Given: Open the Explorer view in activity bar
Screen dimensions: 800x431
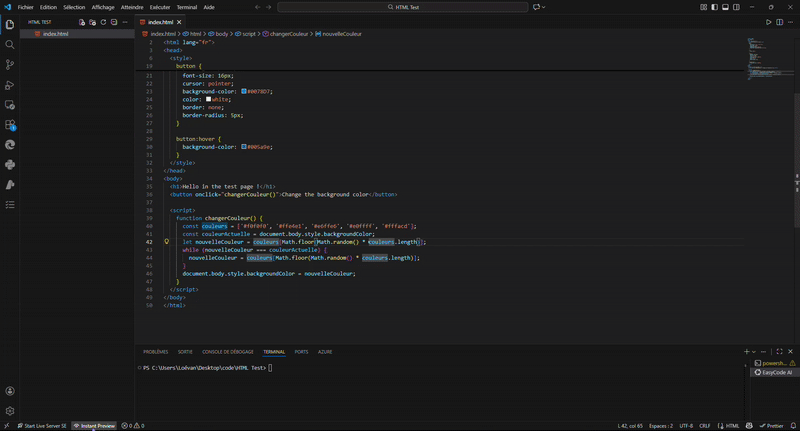Looking at the screenshot, I should click(10, 24).
